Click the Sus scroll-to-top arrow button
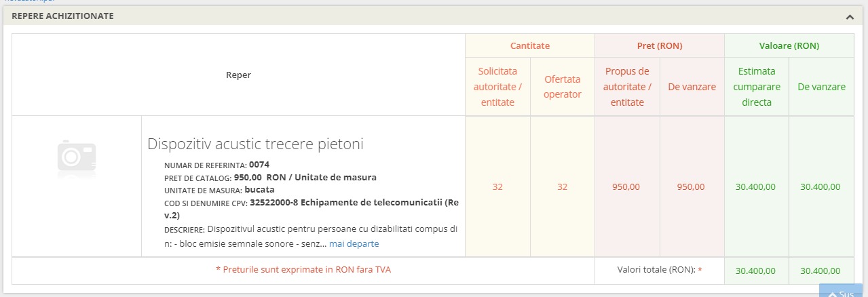This screenshot has height=297, width=868. coord(842,293)
